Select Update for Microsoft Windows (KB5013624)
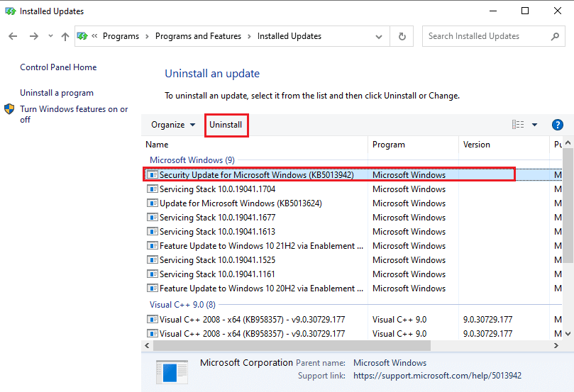 tap(352, 203)
